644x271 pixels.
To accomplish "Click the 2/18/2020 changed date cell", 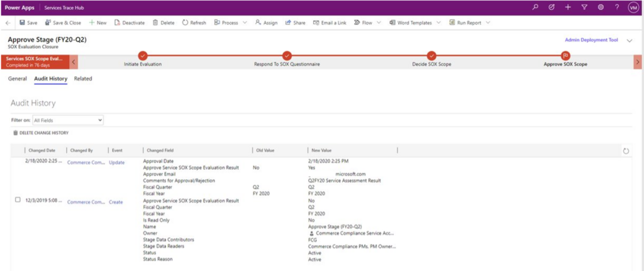I will [x=45, y=161].
